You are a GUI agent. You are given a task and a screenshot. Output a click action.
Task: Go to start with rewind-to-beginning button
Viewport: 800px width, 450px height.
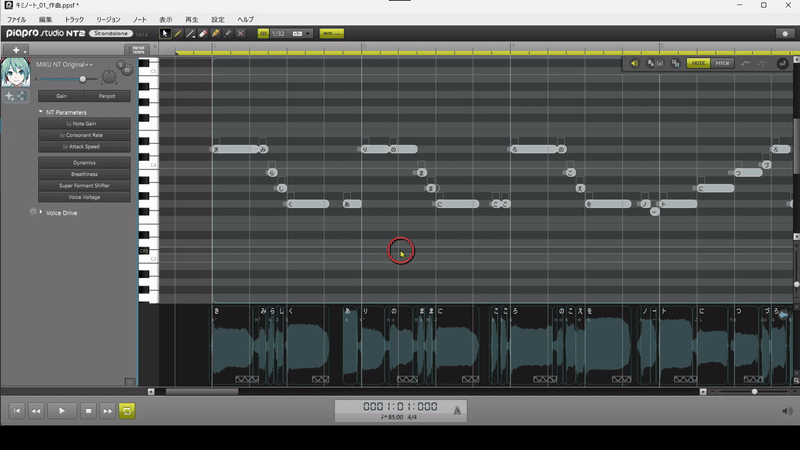tap(17, 411)
